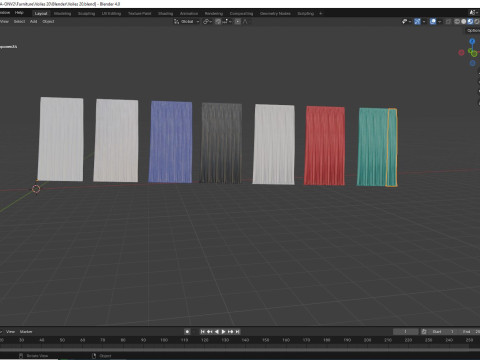480x360 pixels.
Task: Jump to previous keyframe
Action: point(209,332)
